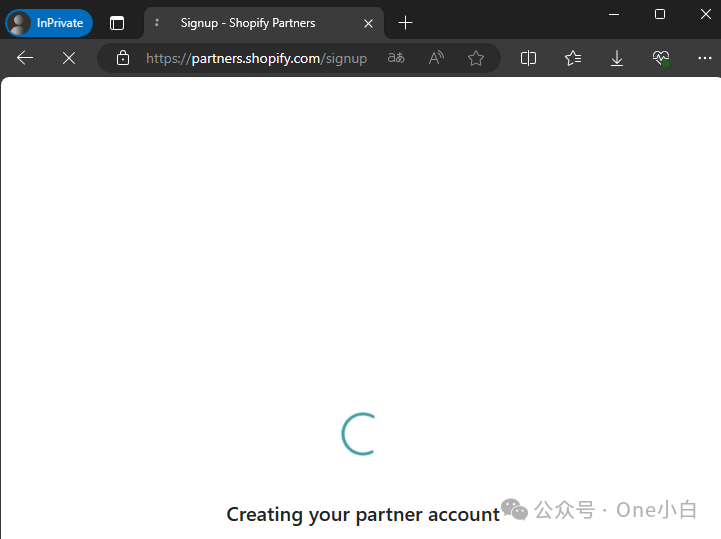Open Settings and more menu
The image size is (721, 539).
704,58
